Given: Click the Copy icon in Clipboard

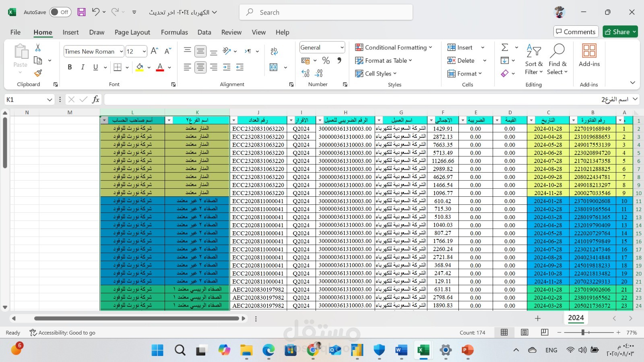Looking at the screenshot, I should (x=38, y=60).
